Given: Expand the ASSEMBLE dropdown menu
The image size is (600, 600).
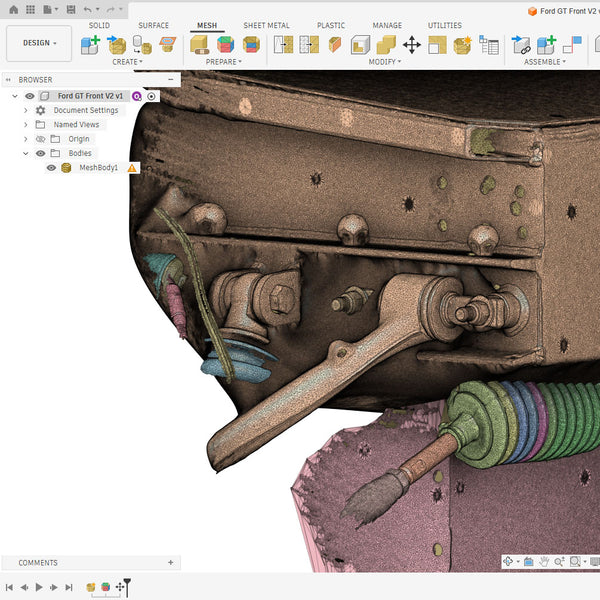Looking at the screenshot, I should pos(545,62).
